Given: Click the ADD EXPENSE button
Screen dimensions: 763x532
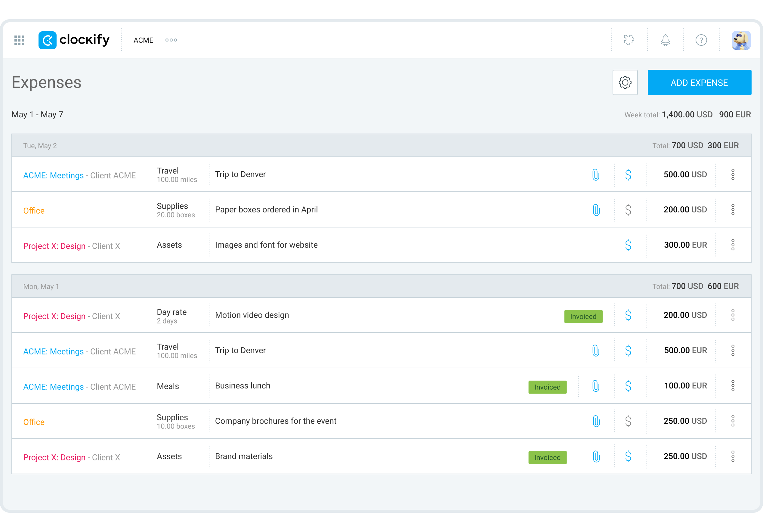Looking at the screenshot, I should [699, 82].
